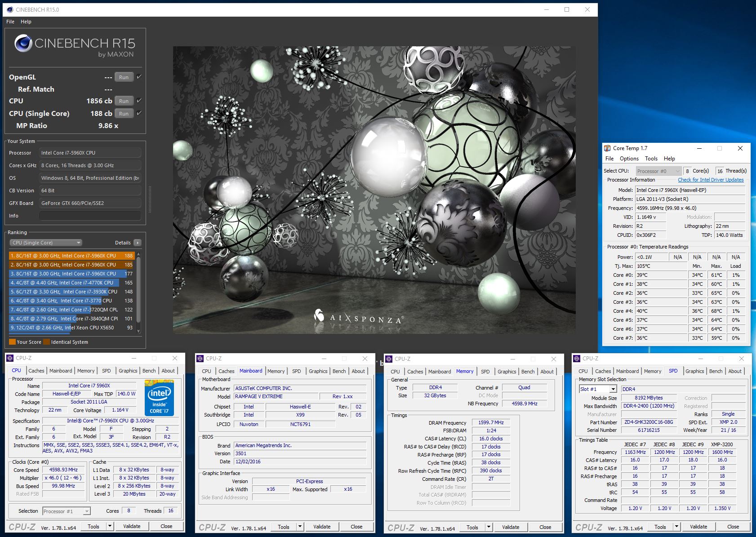Screen dimensions: 756x537
Task: Click Validate in the Memory CPU-Z window
Action: click(511, 527)
